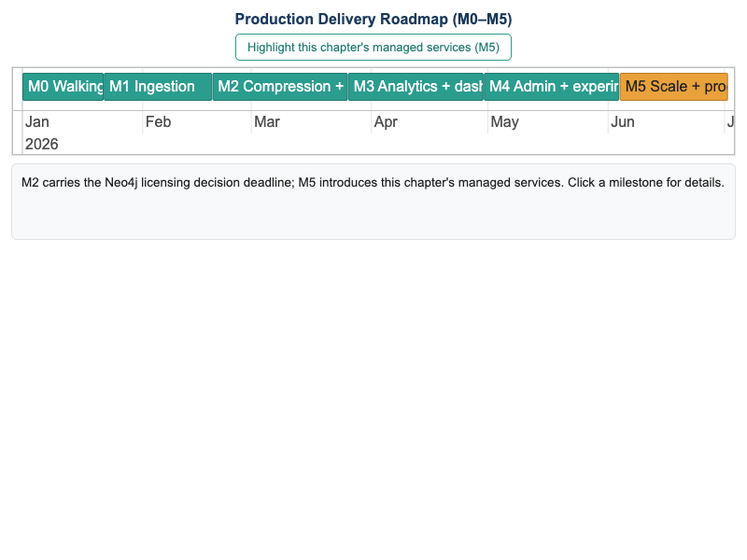Click the Apr axis label
The height and width of the screenshot is (560, 747).
(386, 122)
